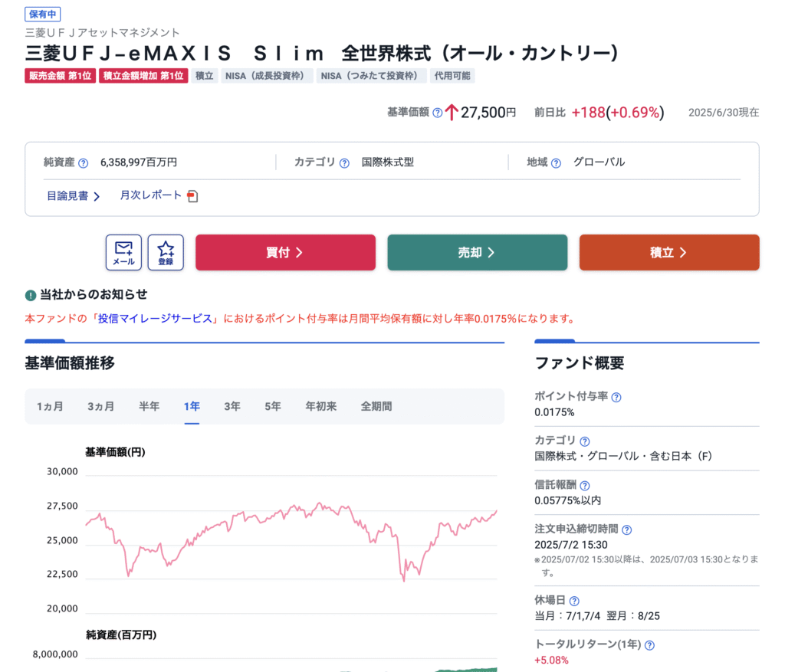This screenshot has width=785, height=672.
Task: Click help icon beside 地域 label
Action: 557,163
